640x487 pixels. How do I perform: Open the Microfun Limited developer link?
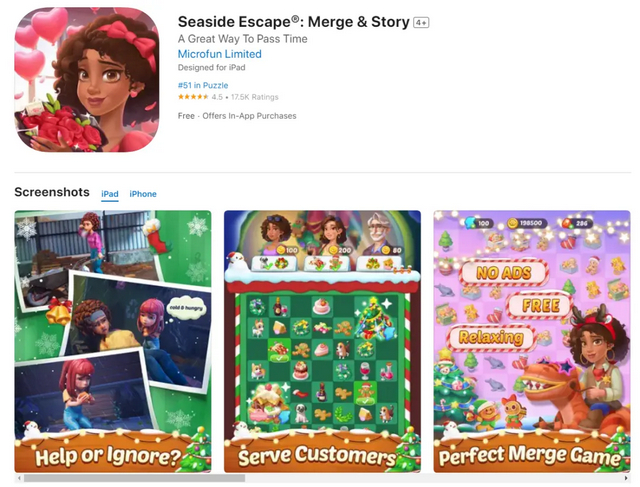tap(220, 54)
